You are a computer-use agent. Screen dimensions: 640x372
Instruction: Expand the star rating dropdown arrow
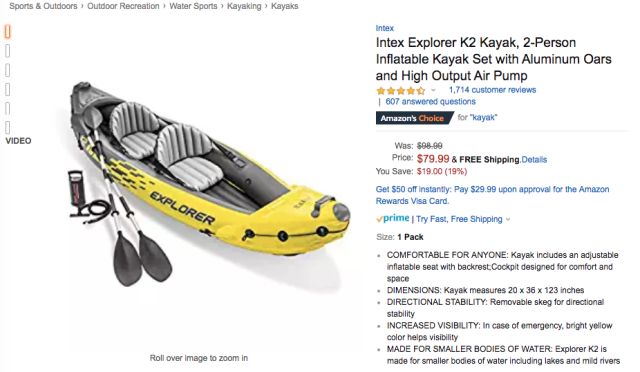click(433, 90)
